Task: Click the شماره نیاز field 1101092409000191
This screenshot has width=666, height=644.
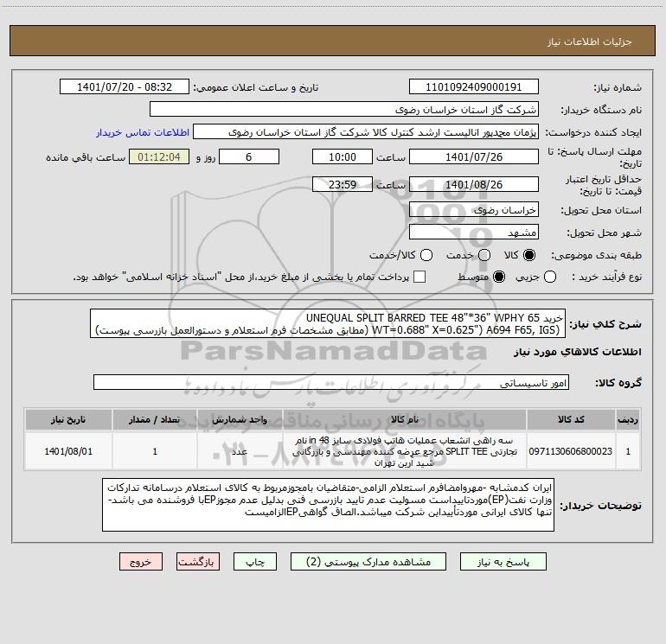Action: (x=474, y=87)
